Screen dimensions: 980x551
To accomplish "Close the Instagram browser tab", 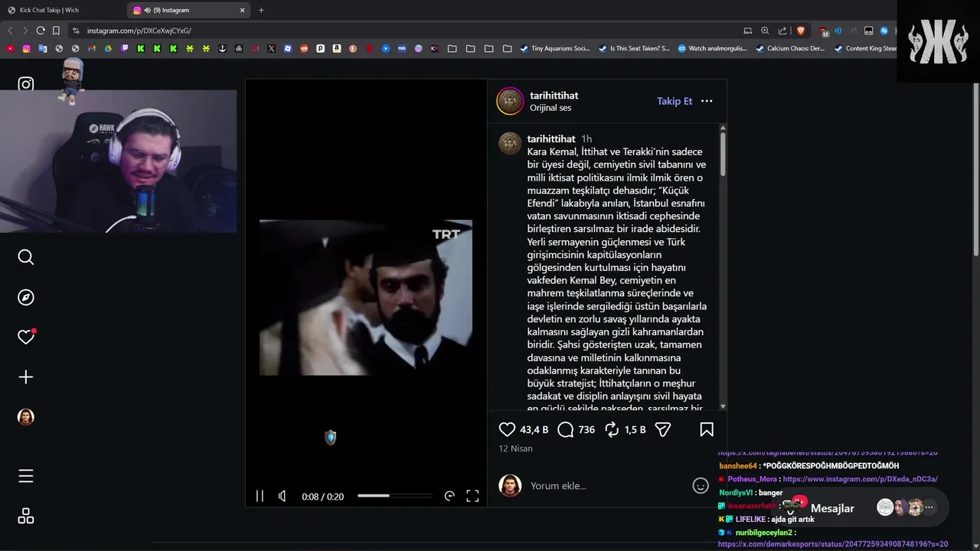I will click(243, 10).
